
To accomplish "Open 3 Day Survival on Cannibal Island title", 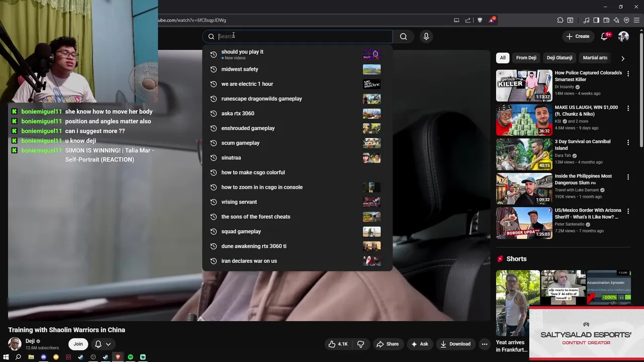I will [x=583, y=145].
